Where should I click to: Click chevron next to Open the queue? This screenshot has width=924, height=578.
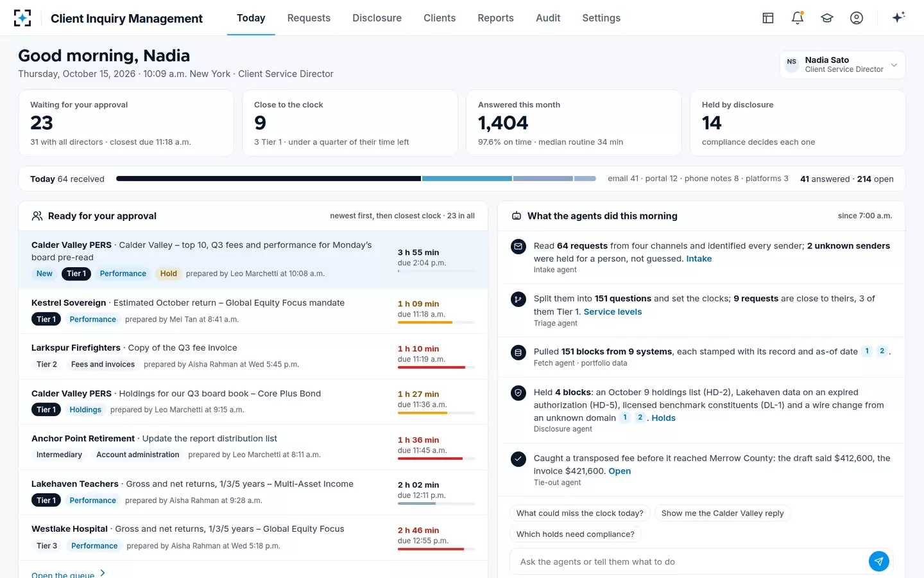pos(103,573)
